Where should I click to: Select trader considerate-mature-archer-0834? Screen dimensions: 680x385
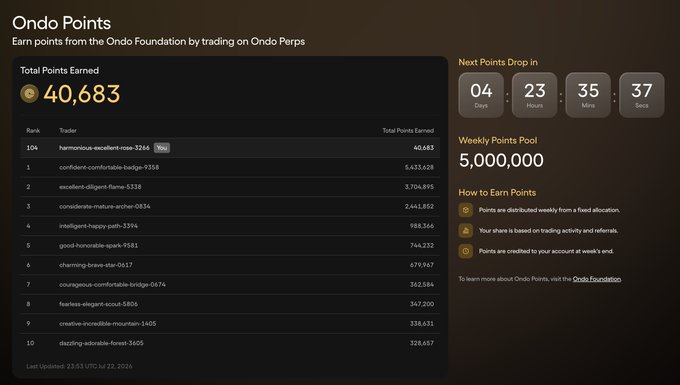coord(105,206)
